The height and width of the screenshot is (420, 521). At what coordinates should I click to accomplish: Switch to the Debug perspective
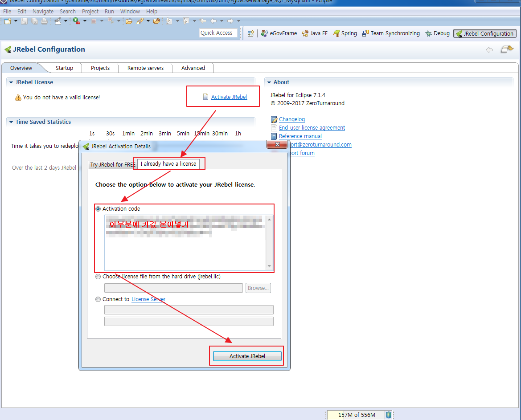click(438, 33)
